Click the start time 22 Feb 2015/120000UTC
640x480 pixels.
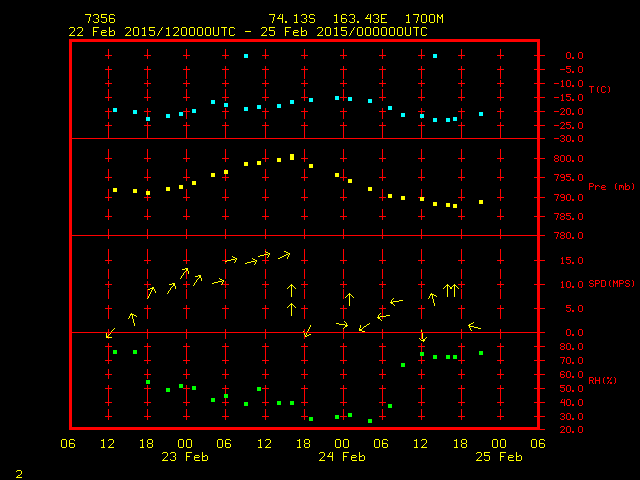tap(149, 32)
